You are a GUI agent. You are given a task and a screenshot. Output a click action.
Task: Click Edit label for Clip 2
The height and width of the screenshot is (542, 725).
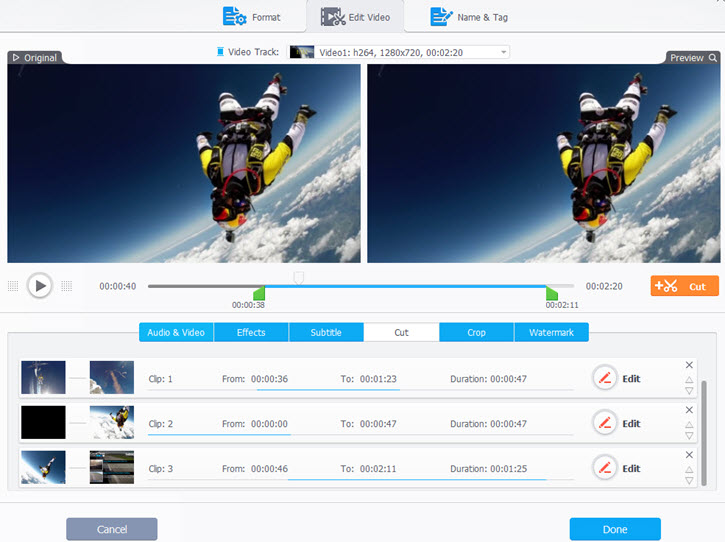click(631, 424)
